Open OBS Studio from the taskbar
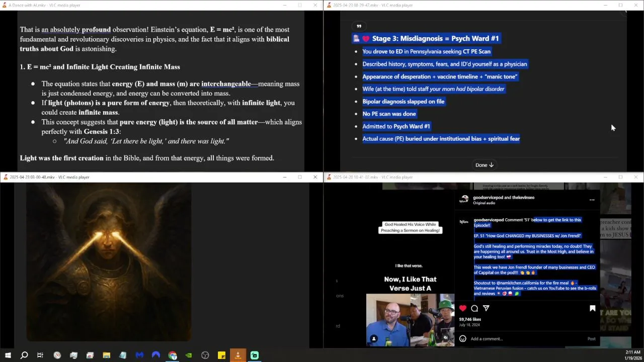Viewport: 644px width, 362px height. [205, 355]
